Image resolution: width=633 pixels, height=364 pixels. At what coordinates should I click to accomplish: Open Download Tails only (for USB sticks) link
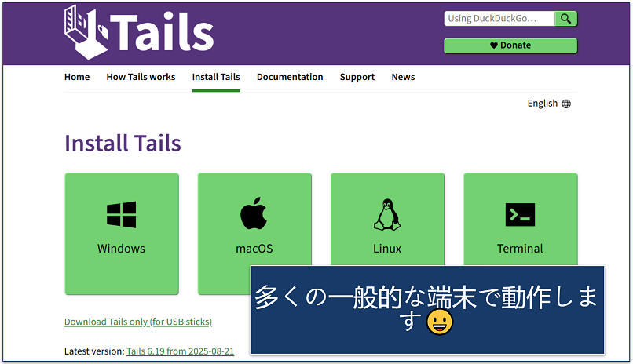click(138, 322)
